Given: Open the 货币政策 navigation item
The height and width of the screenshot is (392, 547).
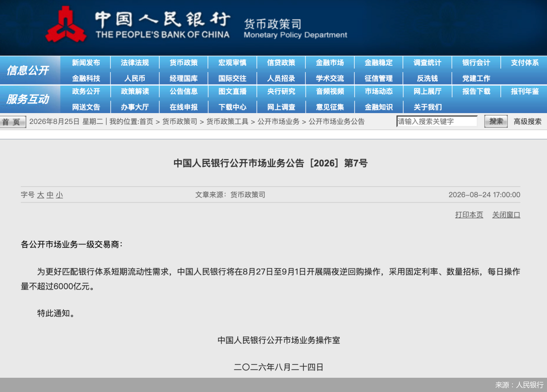Looking at the screenshot, I should coord(183,63).
